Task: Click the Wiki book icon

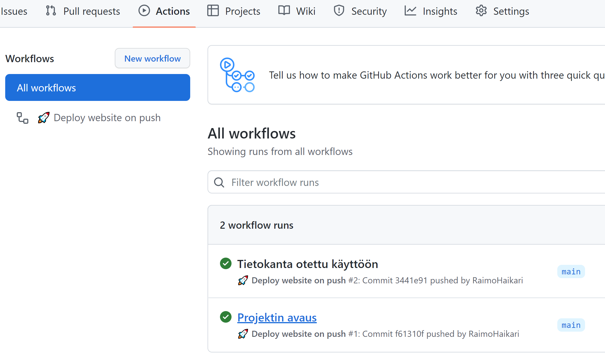Action: pos(284,11)
